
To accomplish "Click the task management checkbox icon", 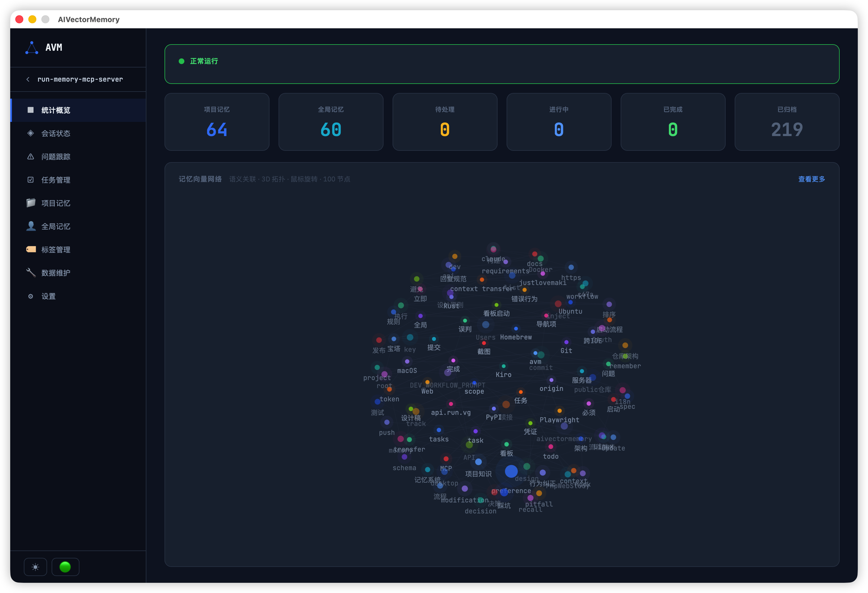I will [x=31, y=180].
